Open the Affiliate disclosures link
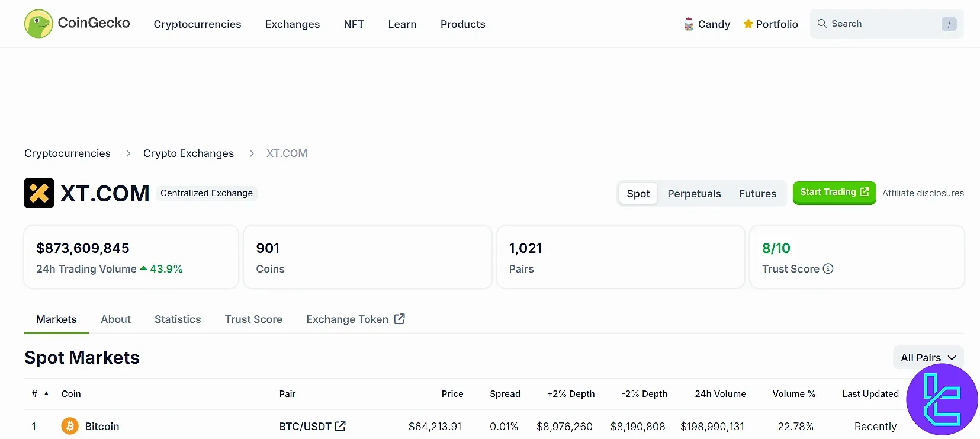Image resolution: width=980 pixels, height=439 pixels. (923, 193)
